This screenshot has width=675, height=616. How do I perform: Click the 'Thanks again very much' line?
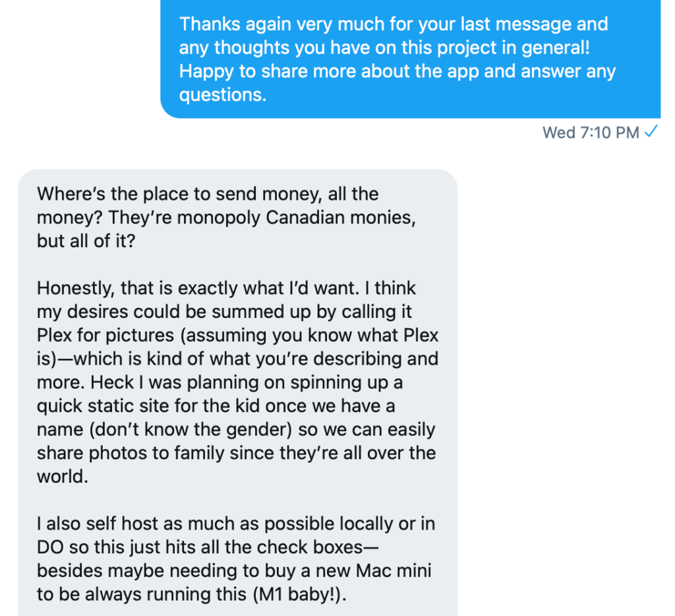tap(394, 24)
